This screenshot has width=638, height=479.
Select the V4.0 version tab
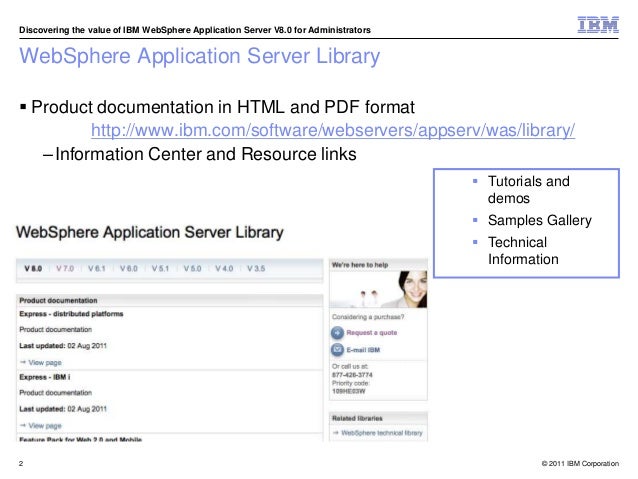point(224,269)
